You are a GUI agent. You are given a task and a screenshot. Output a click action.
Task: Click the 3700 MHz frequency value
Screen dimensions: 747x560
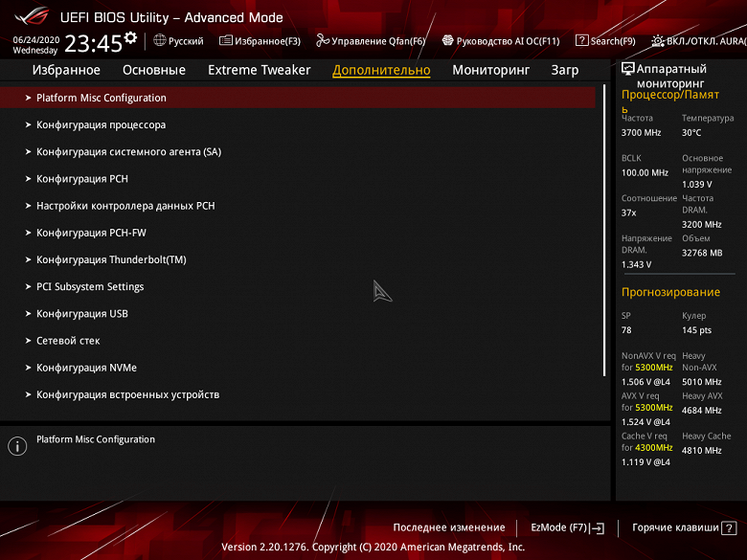coord(641,133)
